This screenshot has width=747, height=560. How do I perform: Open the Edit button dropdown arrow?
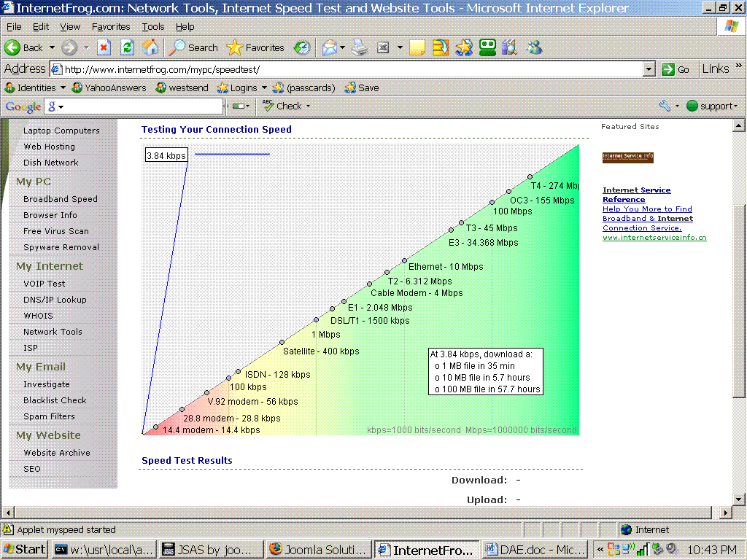tap(400, 47)
